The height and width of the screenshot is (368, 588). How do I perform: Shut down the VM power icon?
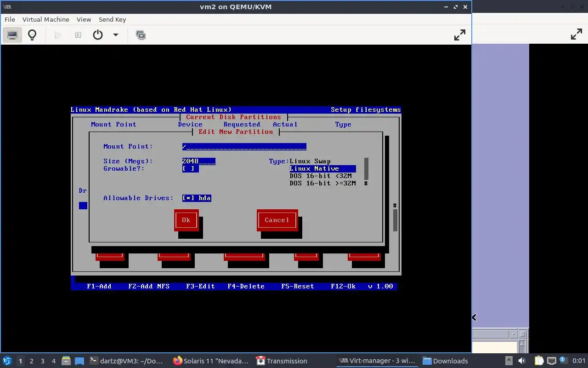(98, 35)
